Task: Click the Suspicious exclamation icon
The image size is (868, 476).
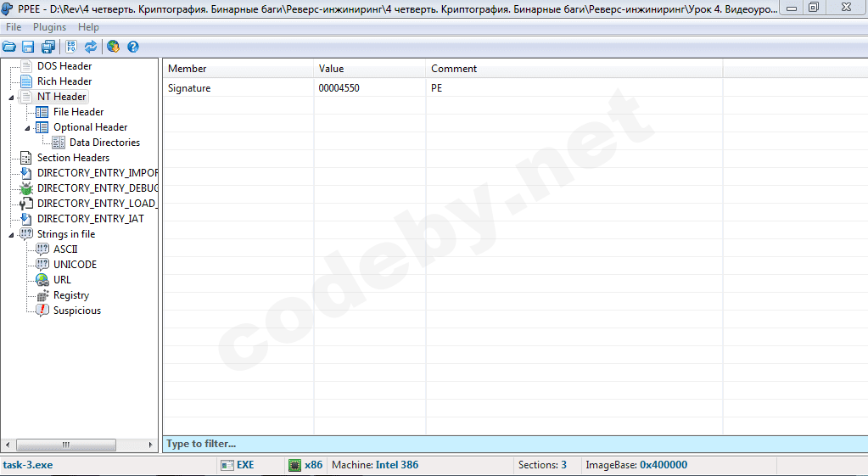Action: pos(42,311)
